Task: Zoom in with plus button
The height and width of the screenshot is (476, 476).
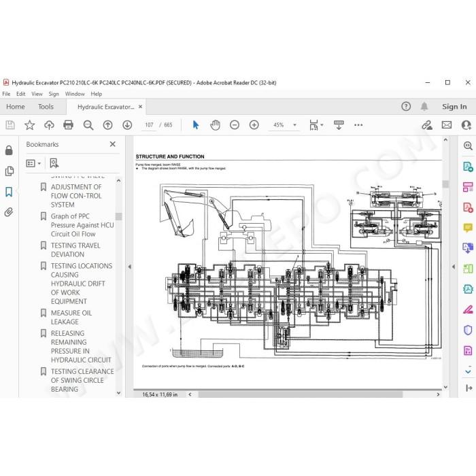Action: coord(254,124)
